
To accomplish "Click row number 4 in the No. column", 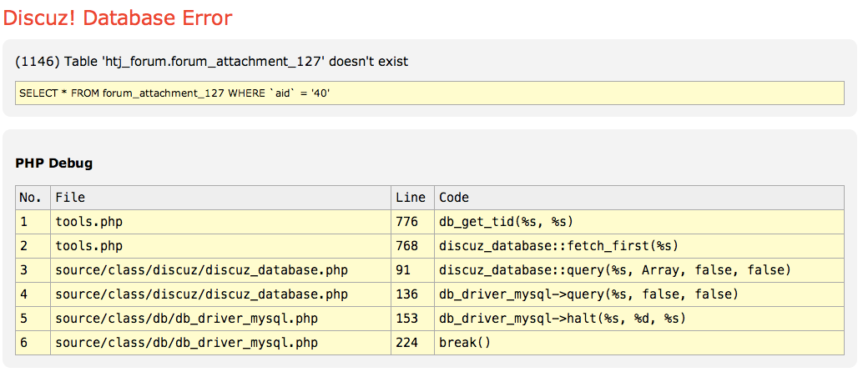I will click(24, 294).
